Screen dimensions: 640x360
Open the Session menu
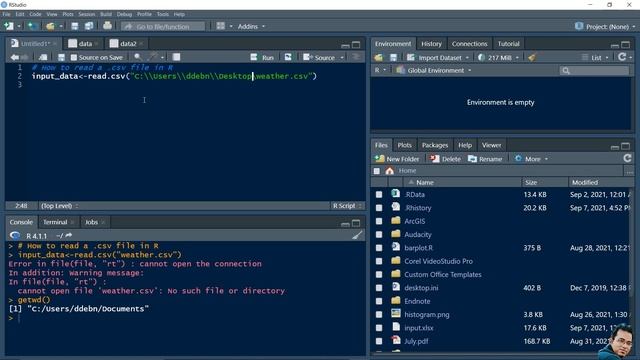(87, 14)
